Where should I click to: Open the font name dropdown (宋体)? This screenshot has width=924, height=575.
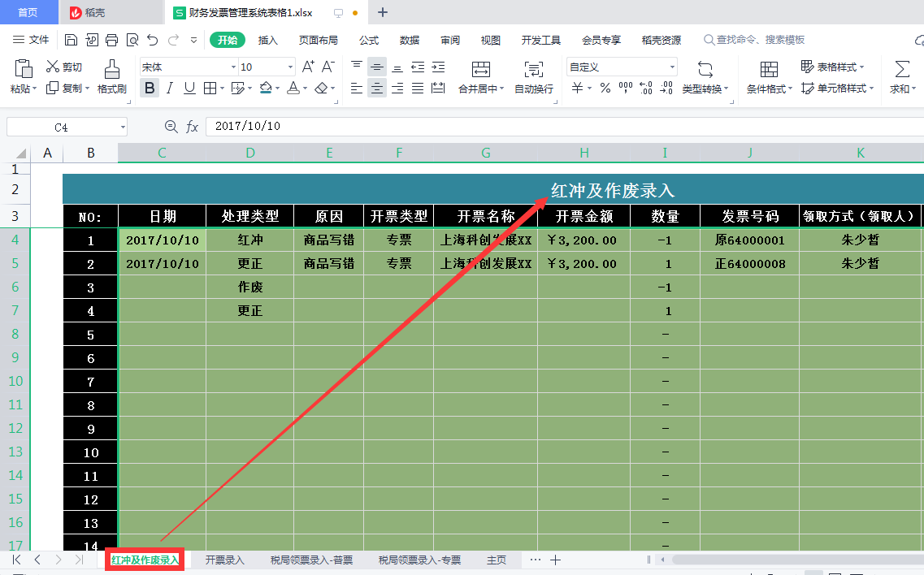pyautogui.click(x=233, y=67)
